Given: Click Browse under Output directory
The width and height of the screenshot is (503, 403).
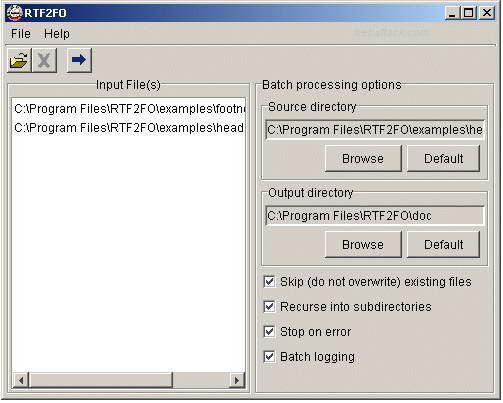Looking at the screenshot, I should (x=363, y=244).
